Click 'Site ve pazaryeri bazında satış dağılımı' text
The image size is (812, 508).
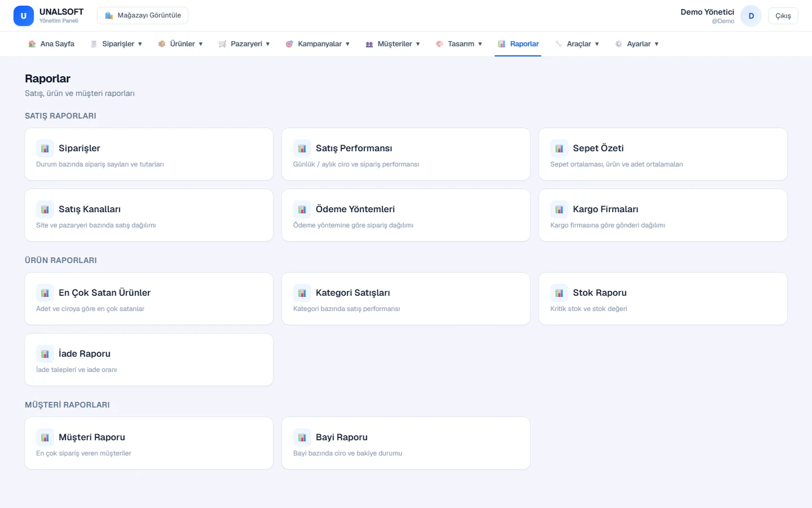(96, 225)
